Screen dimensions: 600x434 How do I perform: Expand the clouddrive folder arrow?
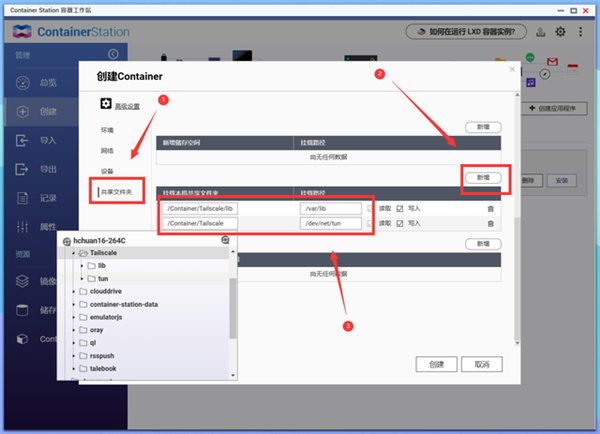[73, 292]
